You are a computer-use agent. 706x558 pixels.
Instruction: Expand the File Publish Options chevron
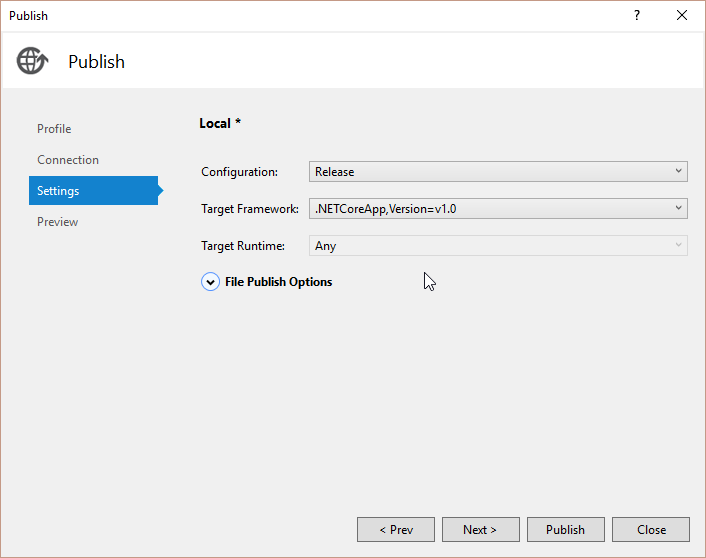coord(210,282)
